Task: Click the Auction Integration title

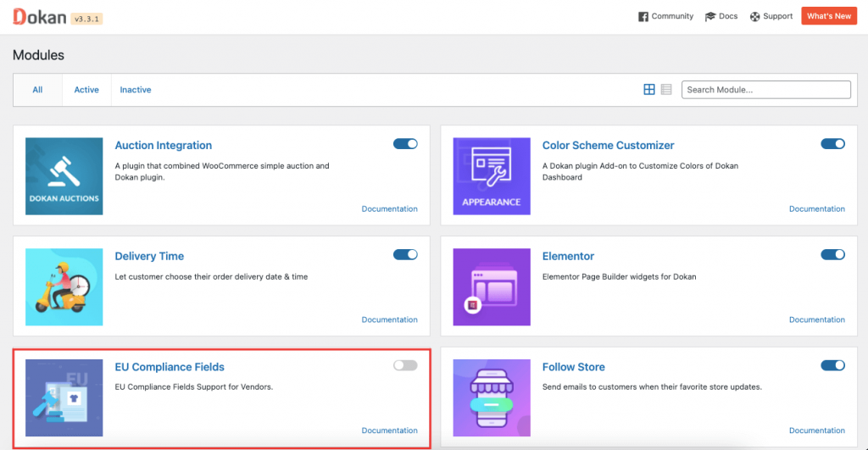Action: 164,146
